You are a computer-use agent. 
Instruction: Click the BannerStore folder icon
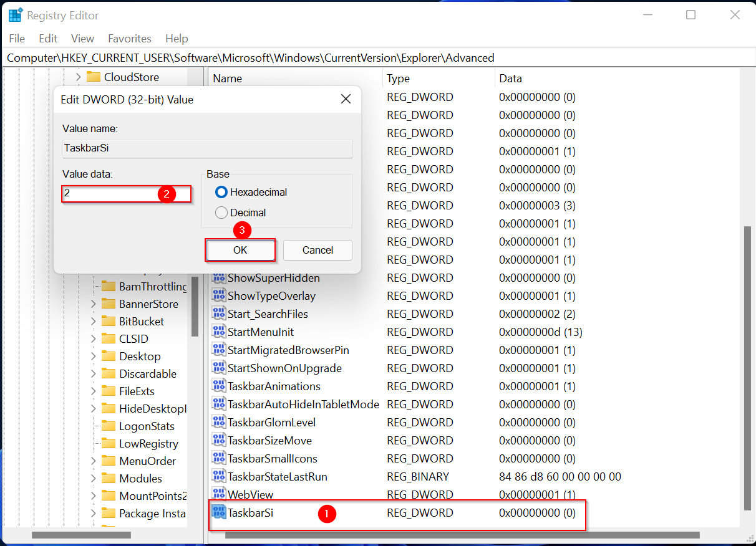click(x=109, y=304)
